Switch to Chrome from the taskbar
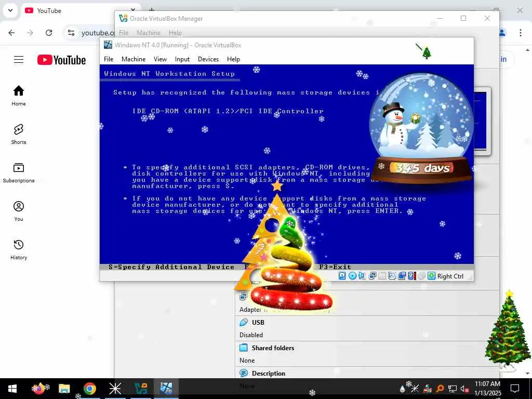532x399 pixels. [x=89, y=389]
